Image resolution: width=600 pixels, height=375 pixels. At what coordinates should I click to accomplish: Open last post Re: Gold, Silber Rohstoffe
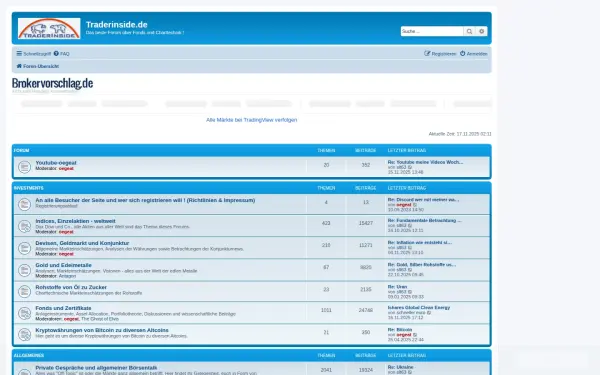tap(422, 264)
